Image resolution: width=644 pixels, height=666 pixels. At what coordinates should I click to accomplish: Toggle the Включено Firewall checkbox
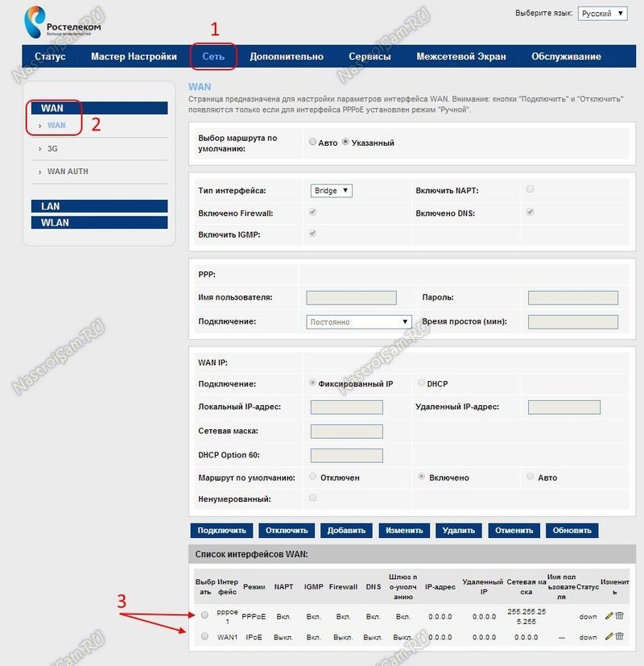pyautogui.click(x=313, y=212)
